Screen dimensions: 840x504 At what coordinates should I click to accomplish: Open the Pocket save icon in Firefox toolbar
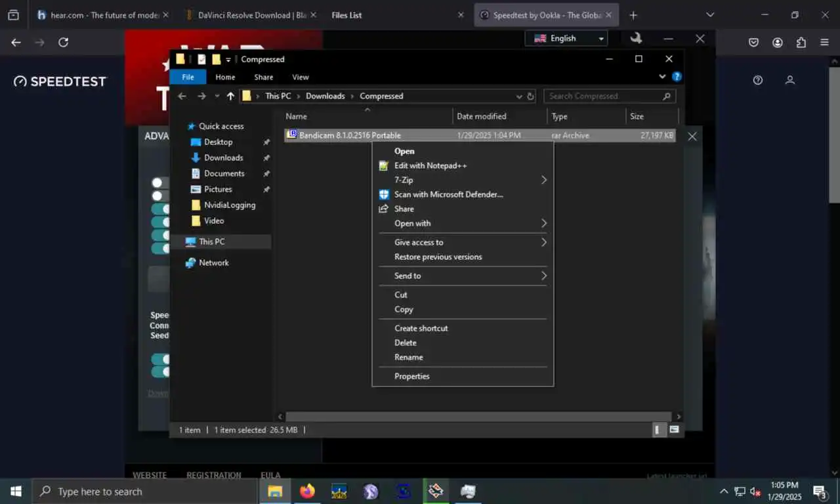(x=754, y=42)
